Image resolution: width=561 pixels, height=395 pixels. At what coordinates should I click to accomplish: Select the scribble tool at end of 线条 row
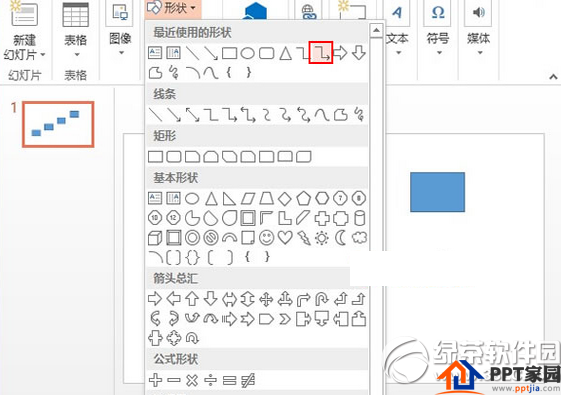359,115
